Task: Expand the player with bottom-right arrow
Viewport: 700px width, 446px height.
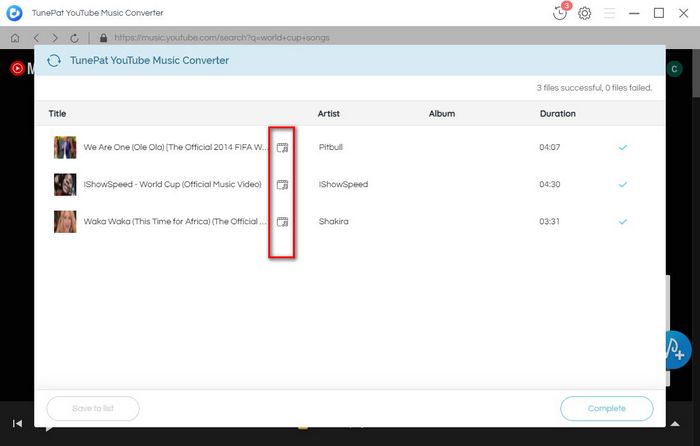Action: (x=675, y=424)
